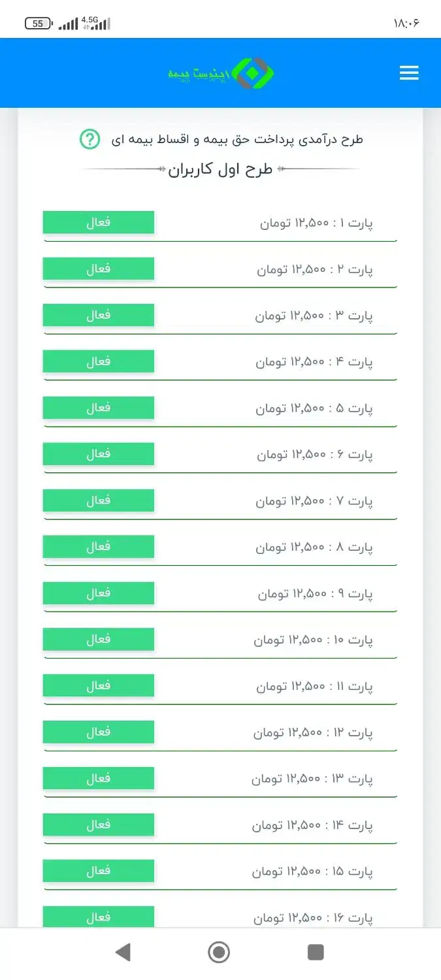Tap the recent apps square button
The height and width of the screenshot is (980, 441).
click(316, 952)
